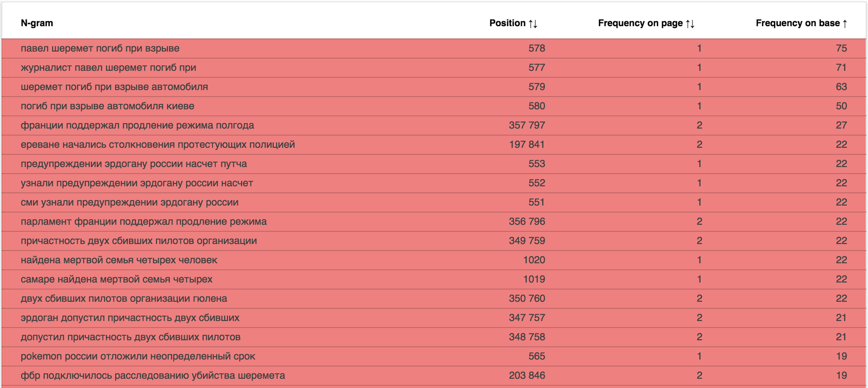
Task: Click row 'шеремет погиб при взрыве автомобиля'
Action: (x=114, y=87)
